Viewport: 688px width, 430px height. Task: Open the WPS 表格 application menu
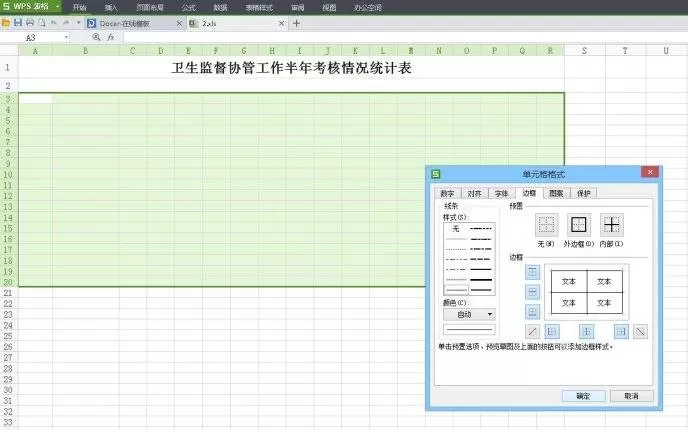31,7
